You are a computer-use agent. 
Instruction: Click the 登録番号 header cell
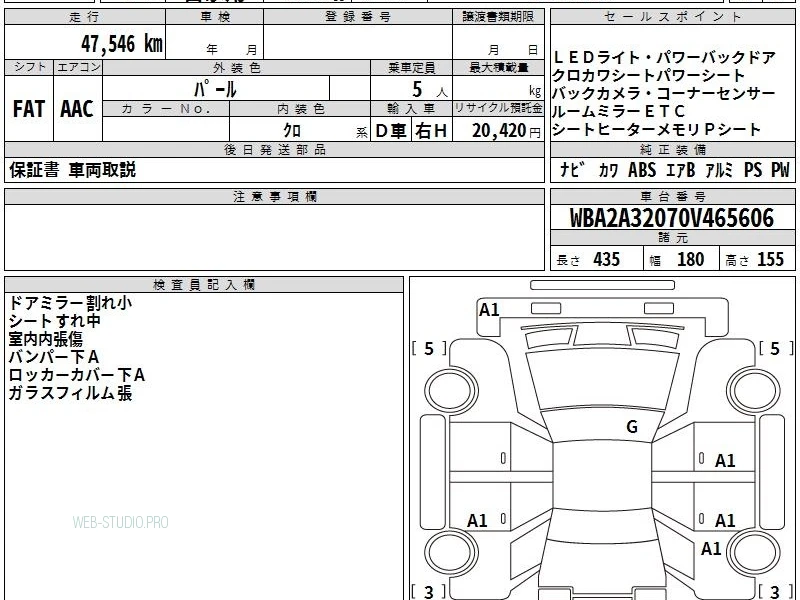click(358, 17)
